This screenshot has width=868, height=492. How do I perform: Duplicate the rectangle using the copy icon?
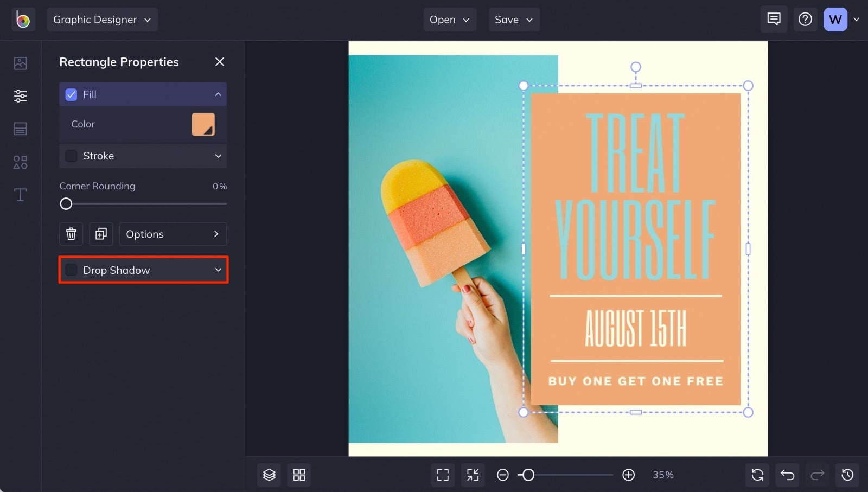pyautogui.click(x=101, y=234)
